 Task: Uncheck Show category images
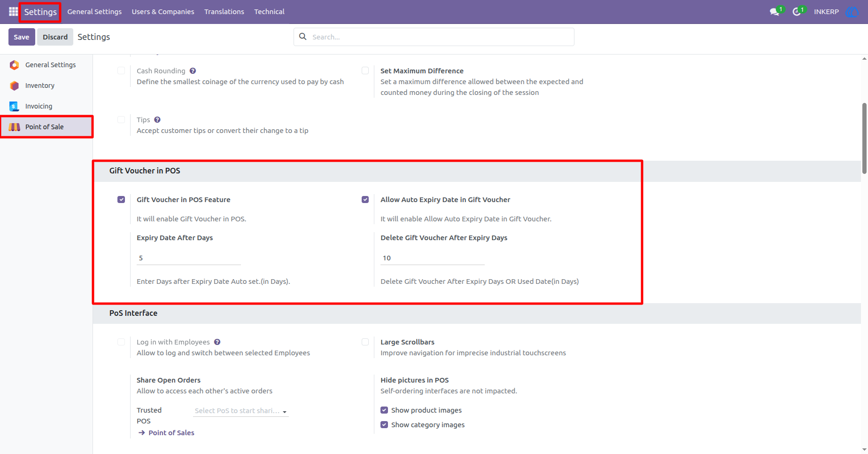click(x=384, y=425)
